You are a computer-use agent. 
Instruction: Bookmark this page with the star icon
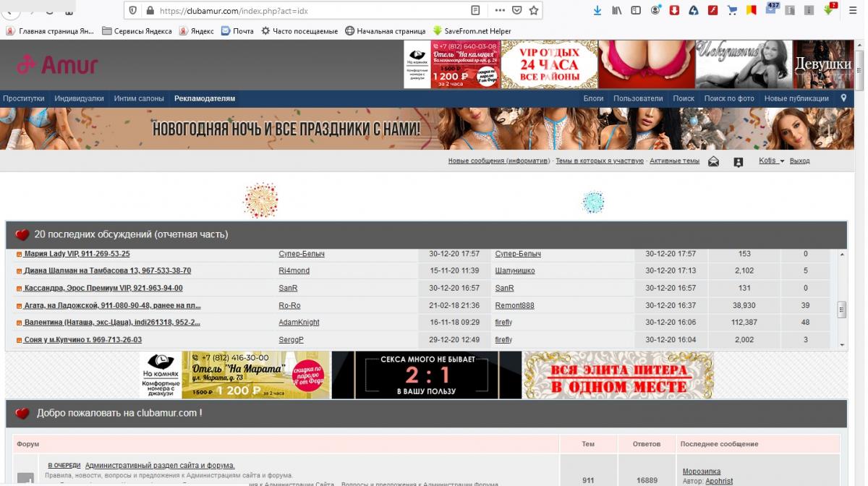[x=534, y=11]
